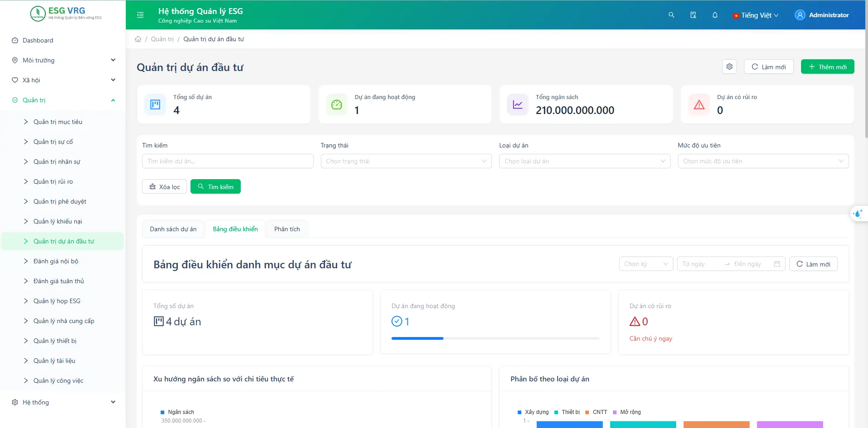
Task: Click the home breadcrumb icon
Action: tap(138, 39)
